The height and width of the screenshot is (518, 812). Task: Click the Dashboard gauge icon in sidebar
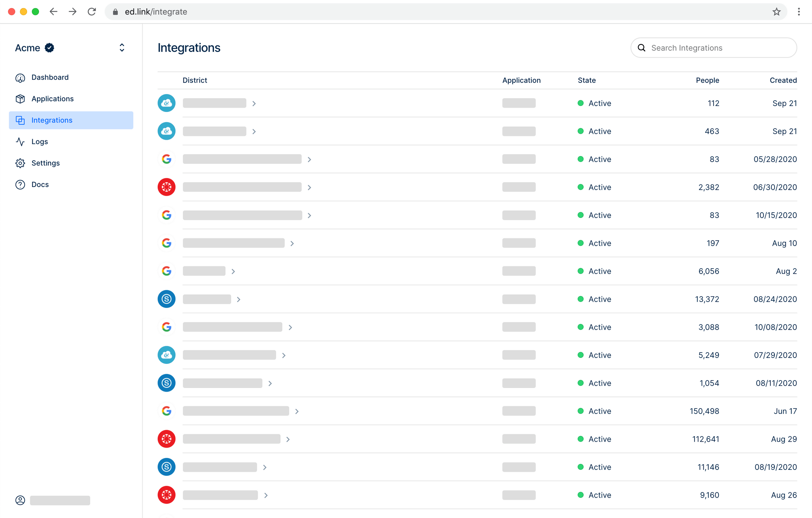[20, 78]
